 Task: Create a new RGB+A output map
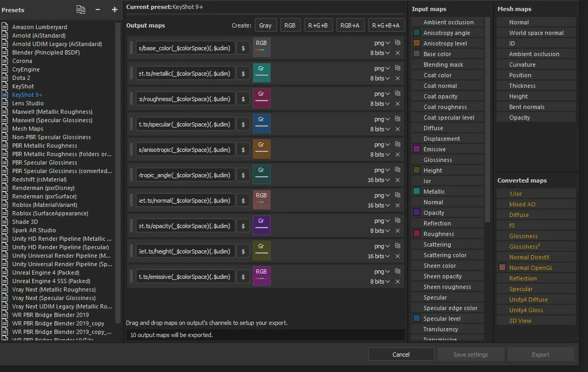(x=350, y=25)
